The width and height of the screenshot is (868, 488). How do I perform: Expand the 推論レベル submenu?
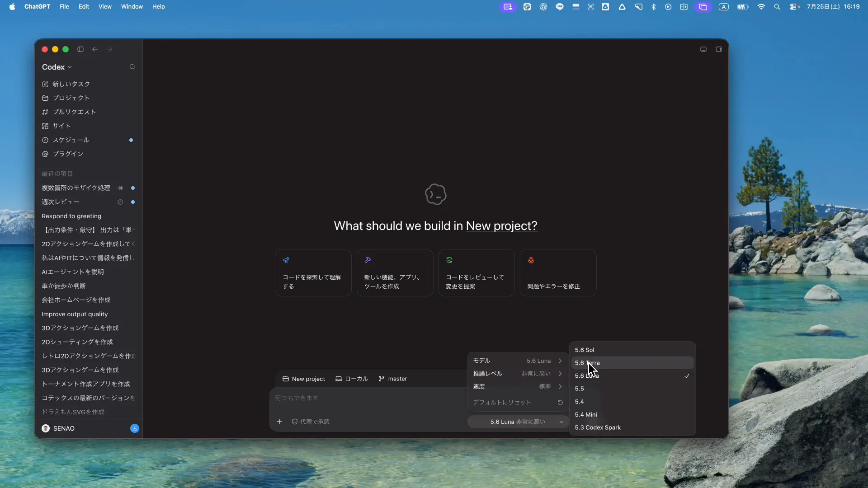(518, 374)
